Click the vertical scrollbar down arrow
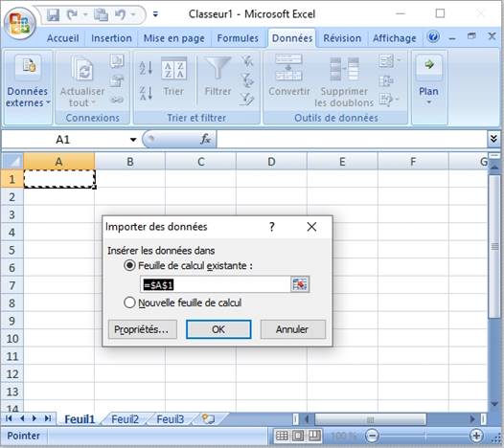 pos(494,403)
